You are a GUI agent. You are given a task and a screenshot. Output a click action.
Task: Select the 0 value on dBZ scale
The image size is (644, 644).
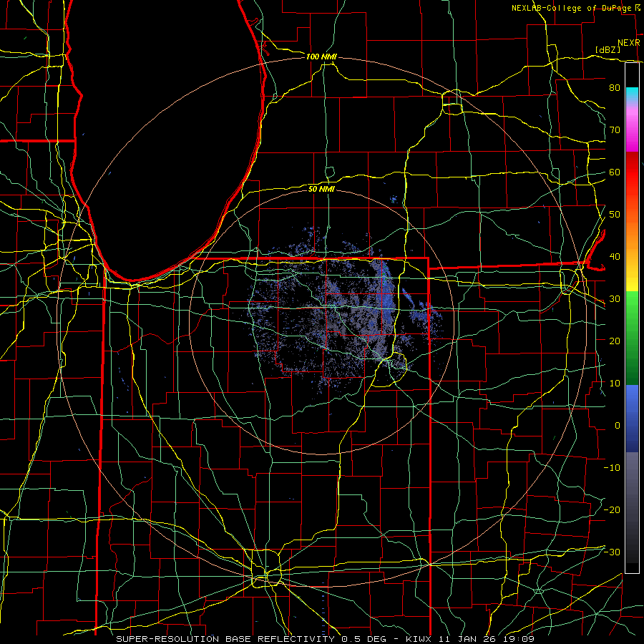pos(618,426)
